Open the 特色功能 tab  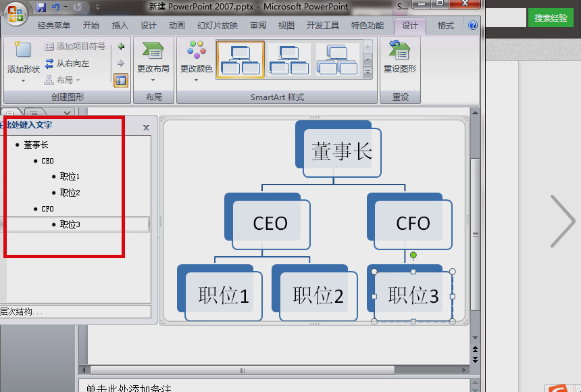[x=368, y=25]
